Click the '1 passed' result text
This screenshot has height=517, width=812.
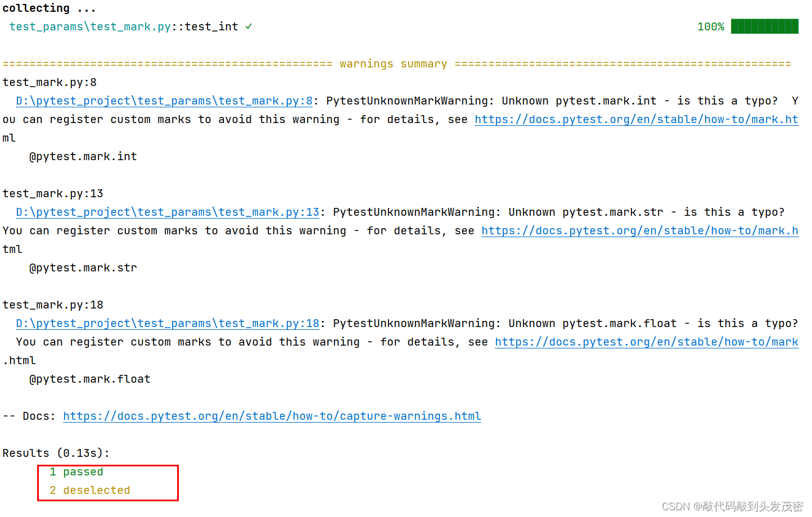tap(76, 472)
